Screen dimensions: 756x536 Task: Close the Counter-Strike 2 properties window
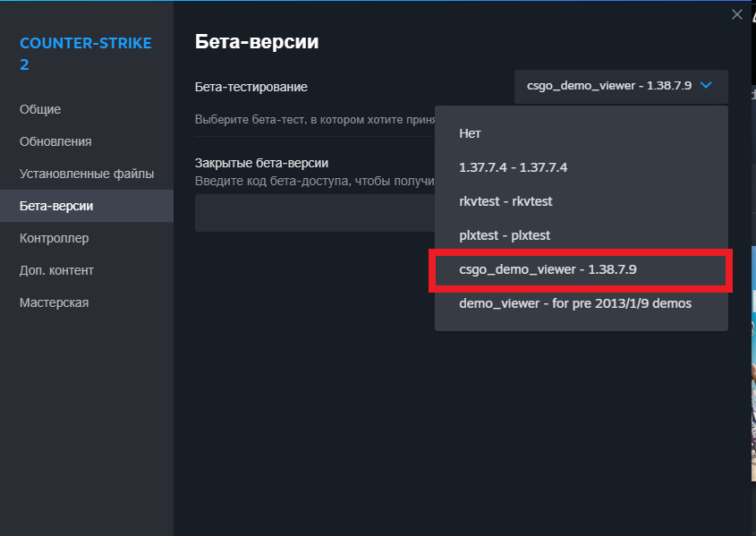click(x=736, y=14)
